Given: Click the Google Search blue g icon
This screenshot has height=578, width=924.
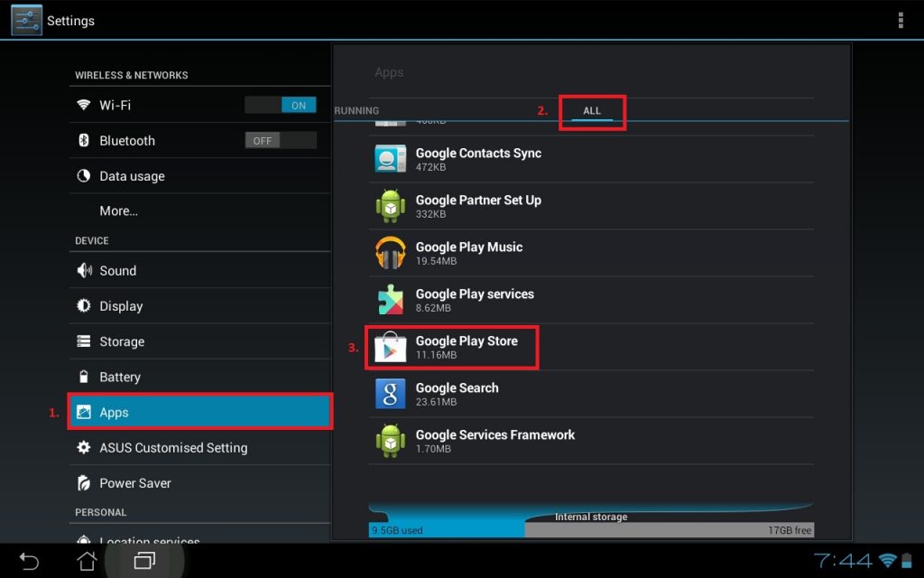Looking at the screenshot, I should coord(390,394).
